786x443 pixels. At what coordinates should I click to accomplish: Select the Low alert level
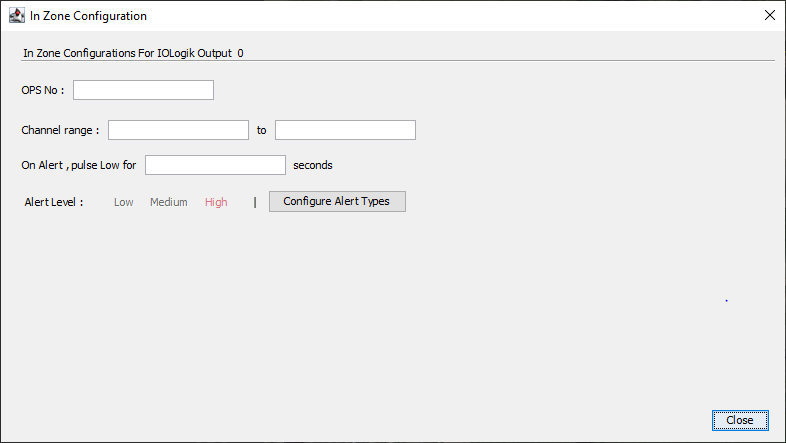tap(123, 202)
